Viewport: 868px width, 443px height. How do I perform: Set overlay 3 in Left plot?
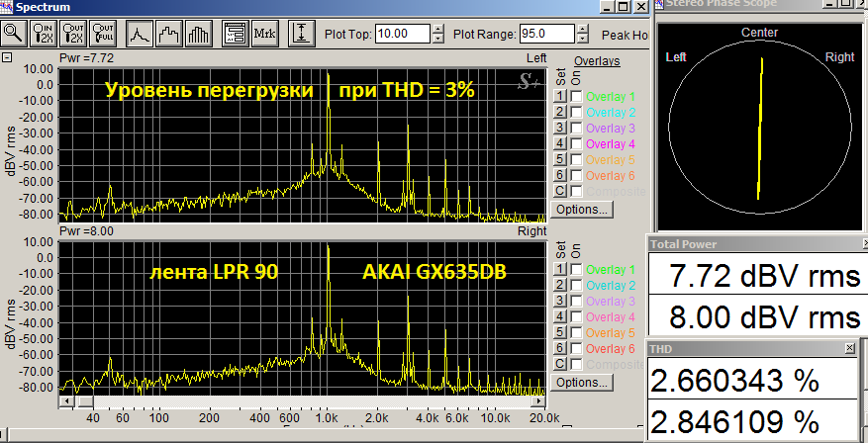point(560,129)
